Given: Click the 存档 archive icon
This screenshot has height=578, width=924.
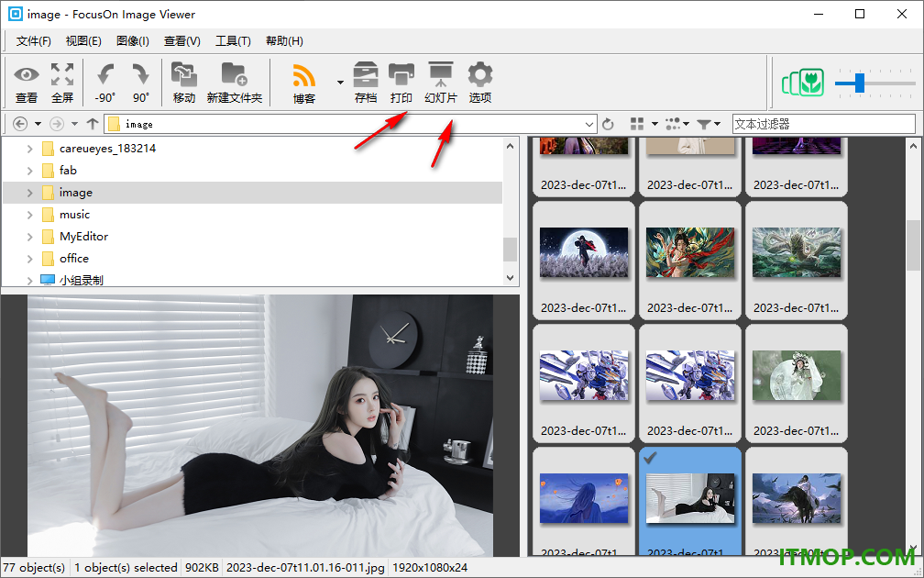Looking at the screenshot, I should click(366, 83).
